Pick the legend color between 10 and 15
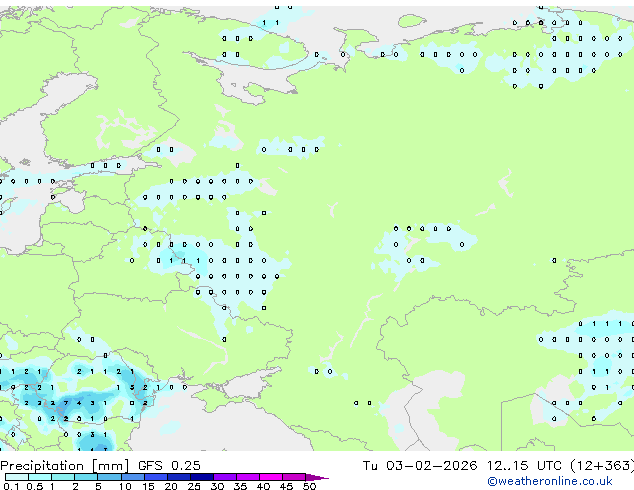Viewport: 634px width, 490px height. click(132, 477)
